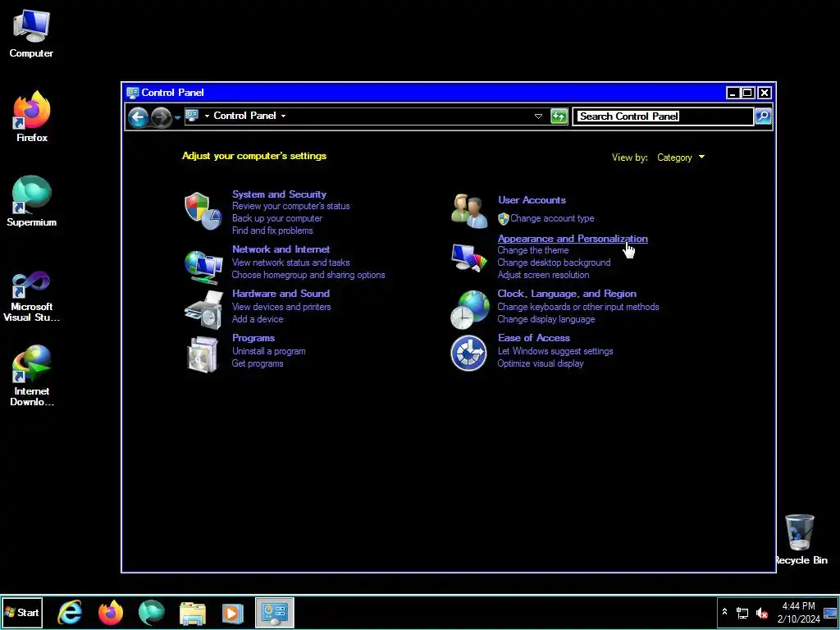840x630 pixels.
Task: Click the muted volume tray icon
Action: pyautogui.click(x=761, y=613)
